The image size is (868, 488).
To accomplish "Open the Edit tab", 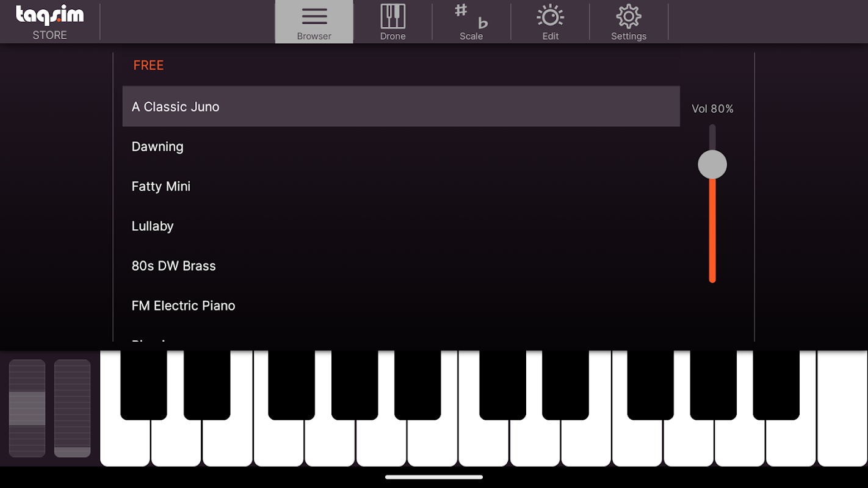I will coord(550,22).
